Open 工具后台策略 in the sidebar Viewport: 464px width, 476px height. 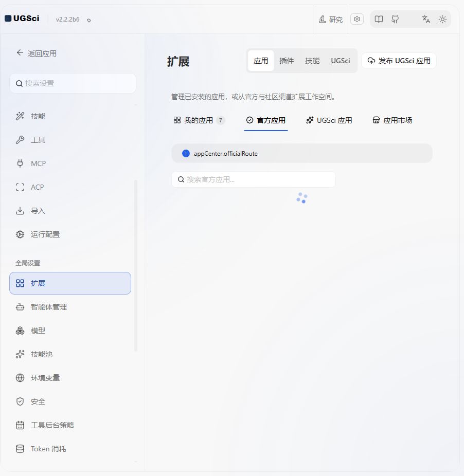click(70, 425)
